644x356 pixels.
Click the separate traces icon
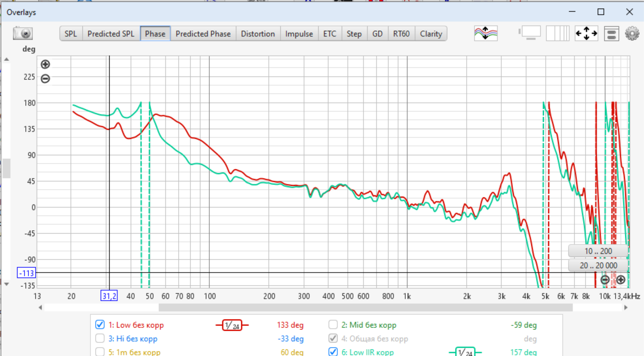point(486,34)
